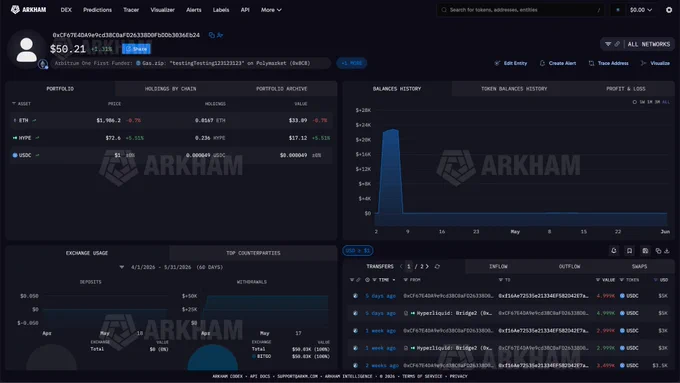Download transfers with the download icon
The width and height of the screenshot is (680, 383).
point(667,251)
